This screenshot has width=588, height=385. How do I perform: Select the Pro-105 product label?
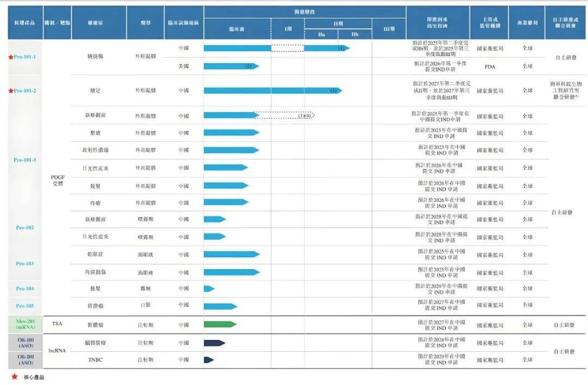pos(24,306)
